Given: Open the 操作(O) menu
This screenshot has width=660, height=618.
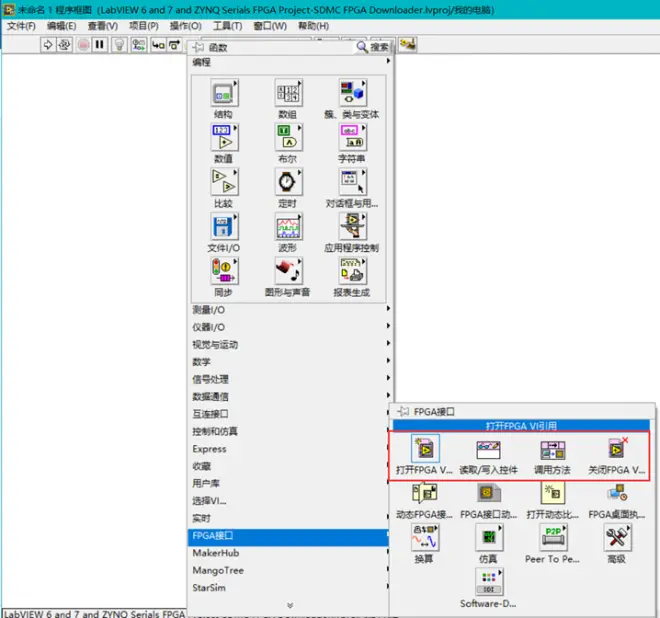Looking at the screenshot, I should (186, 26).
